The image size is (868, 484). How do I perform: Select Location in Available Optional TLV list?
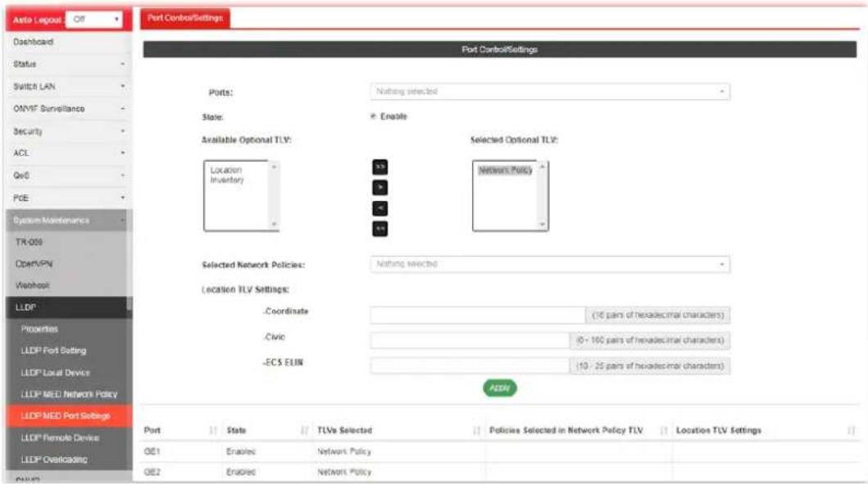coord(226,170)
